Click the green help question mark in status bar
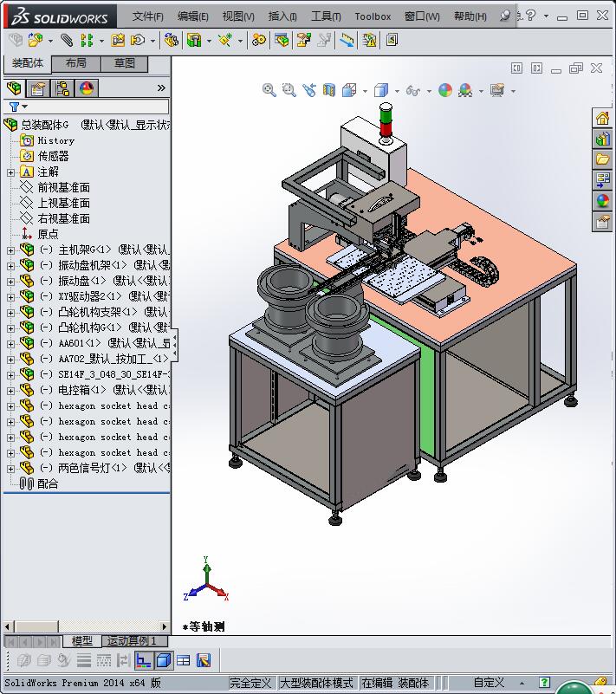Screen dimensions: 616x694 [544, 683]
